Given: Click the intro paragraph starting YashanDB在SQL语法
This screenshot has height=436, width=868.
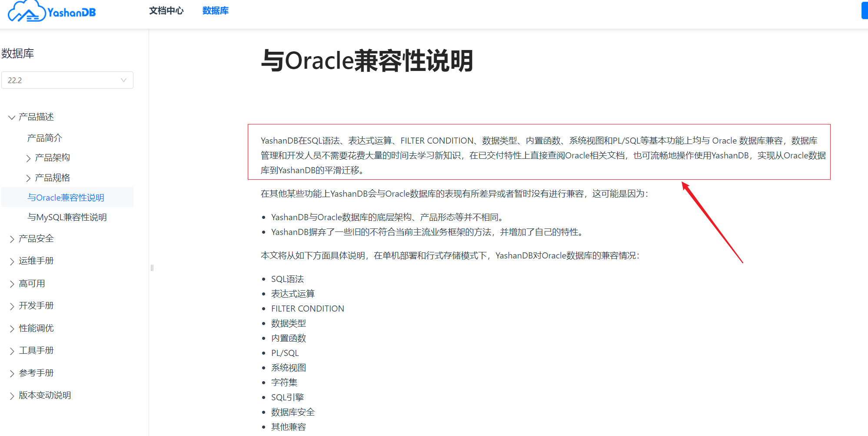Looking at the screenshot, I should pos(543,155).
